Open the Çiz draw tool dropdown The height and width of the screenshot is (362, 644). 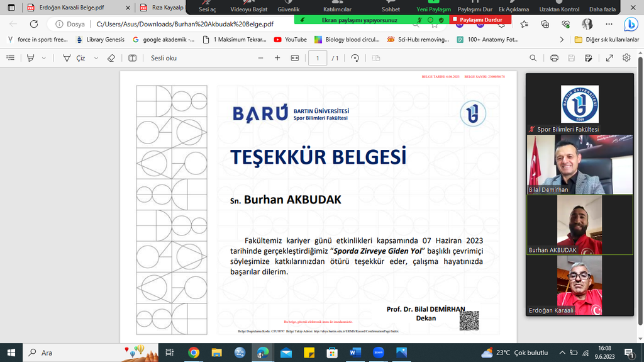click(x=96, y=58)
